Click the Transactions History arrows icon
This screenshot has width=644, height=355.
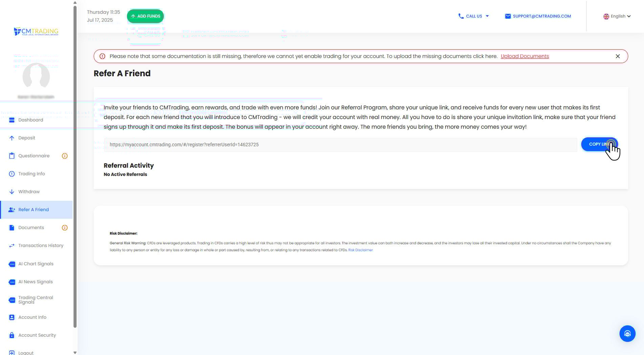[12, 246]
